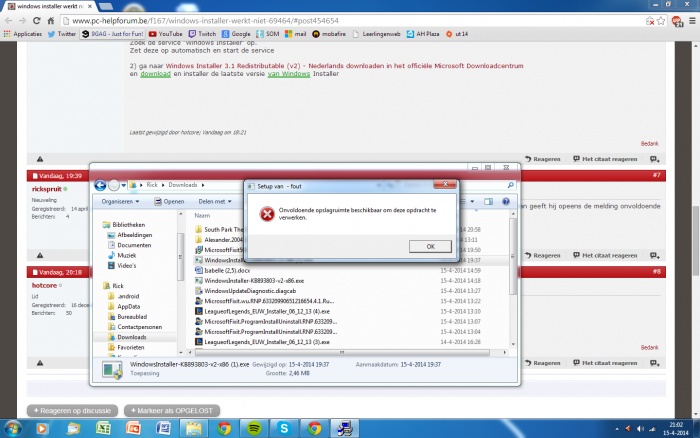Reload the pc-helpforum page
The height and width of the screenshot is (438, 700).
point(37,21)
